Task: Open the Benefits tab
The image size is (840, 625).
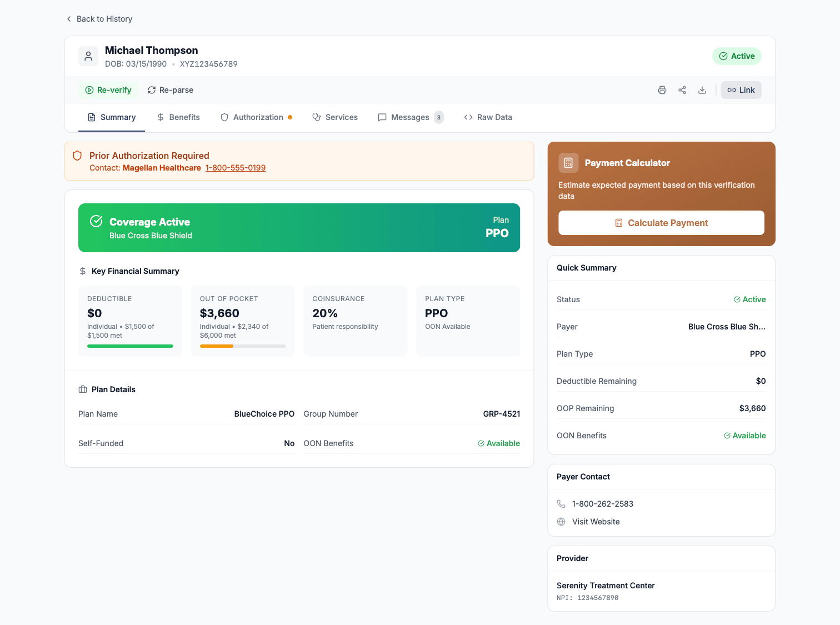Action: [178, 117]
